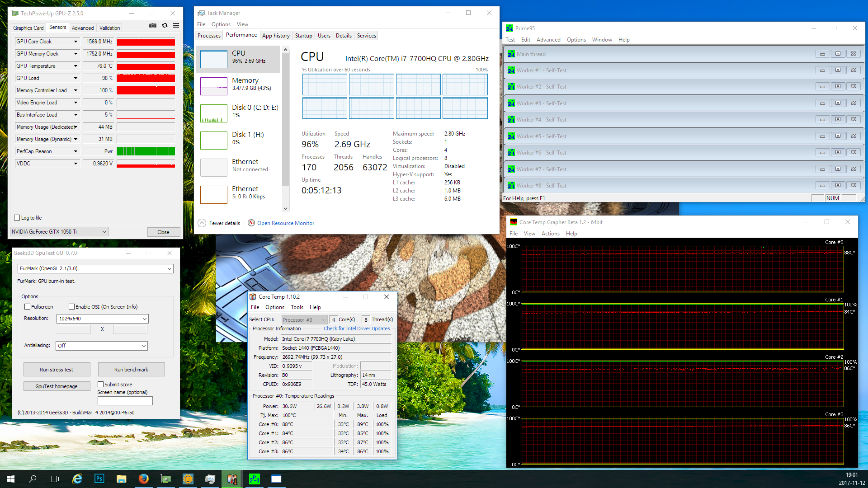Switch to GPU-Z Graphics Card tab
The height and width of the screenshot is (488, 868).
[28, 28]
